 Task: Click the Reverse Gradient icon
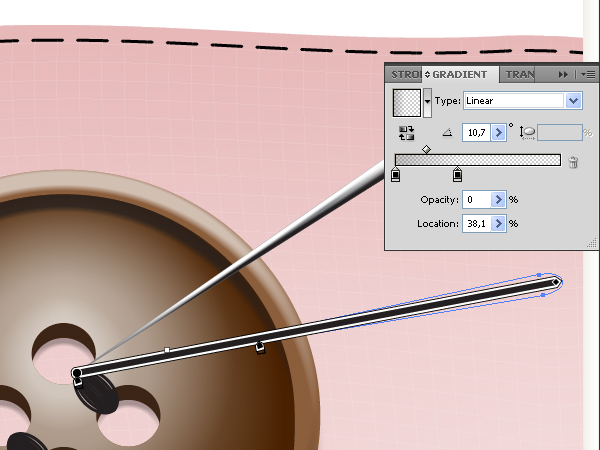406,133
